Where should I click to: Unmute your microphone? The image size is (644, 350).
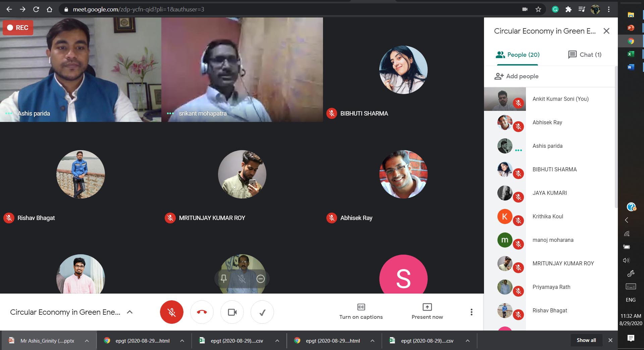pos(172,312)
